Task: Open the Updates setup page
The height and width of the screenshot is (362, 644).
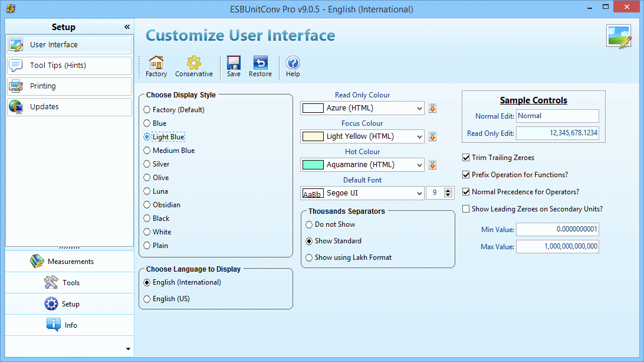Action: click(70, 107)
